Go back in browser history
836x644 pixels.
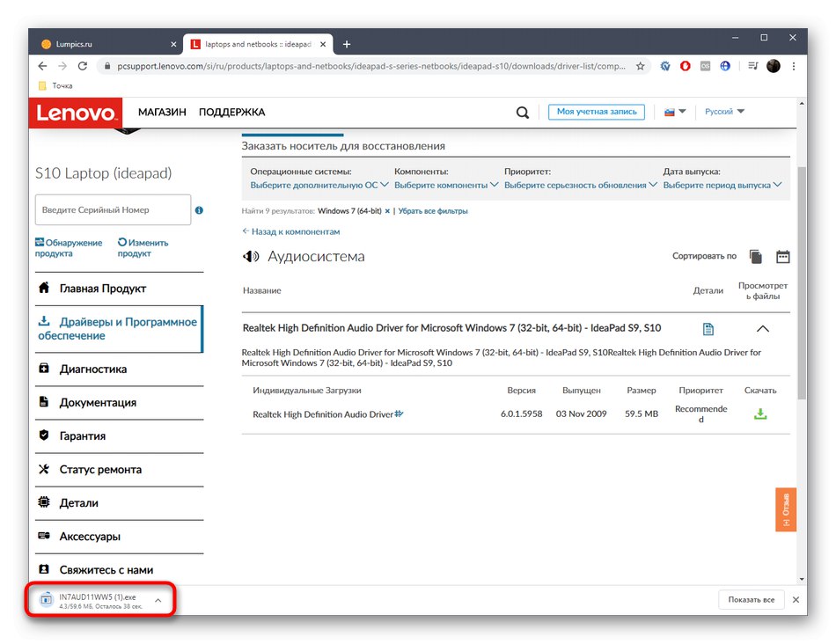pyautogui.click(x=42, y=66)
